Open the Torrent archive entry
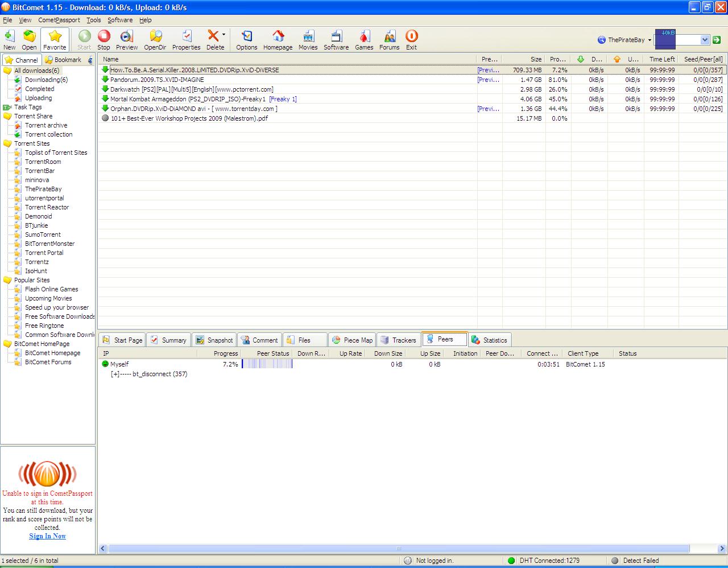This screenshot has height=568, width=728. [46, 125]
